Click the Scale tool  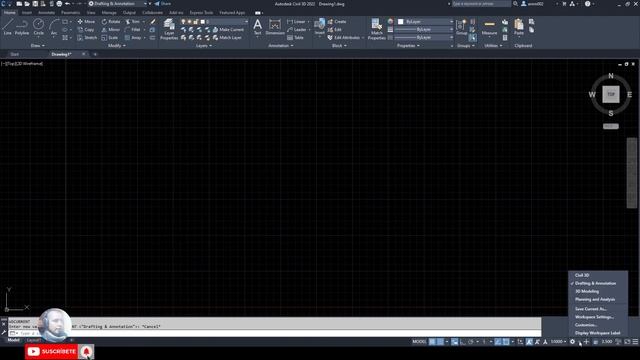click(x=110, y=38)
